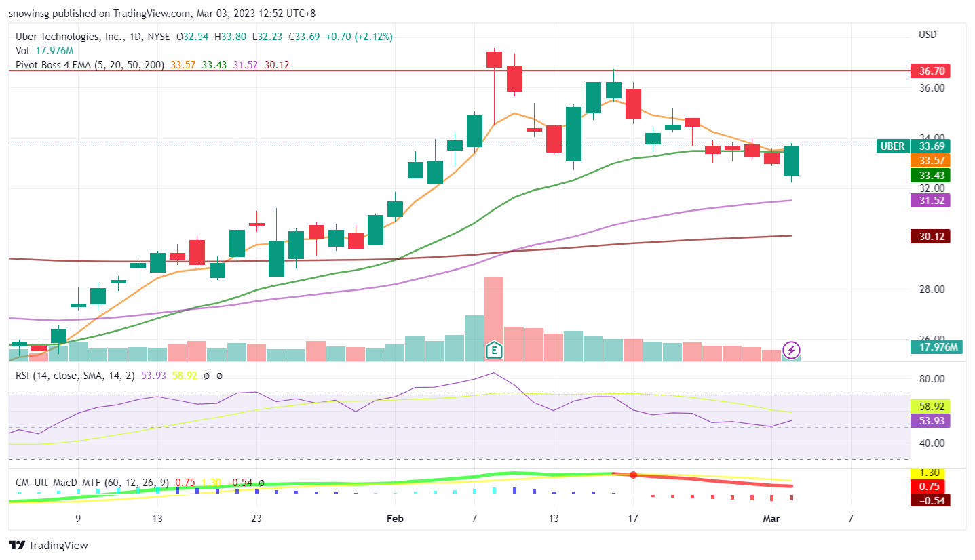Click the red crossover dot on MACD

[x=633, y=475]
